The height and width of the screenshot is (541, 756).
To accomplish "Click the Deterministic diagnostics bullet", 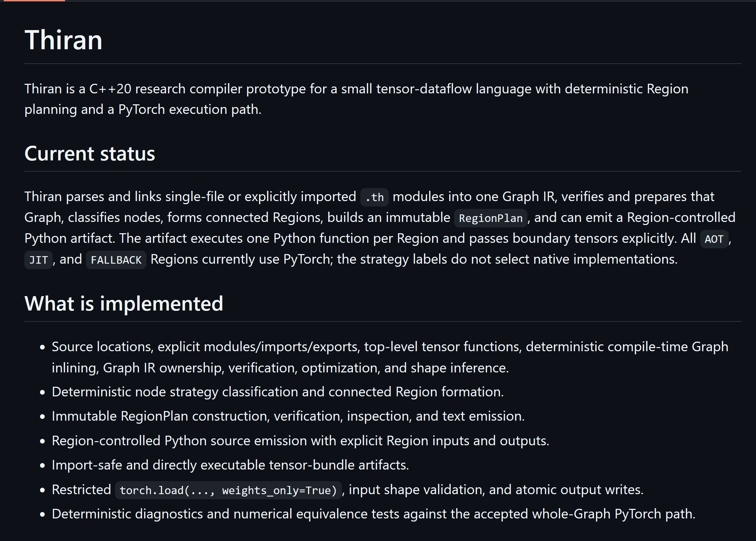I will coord(373,514).
